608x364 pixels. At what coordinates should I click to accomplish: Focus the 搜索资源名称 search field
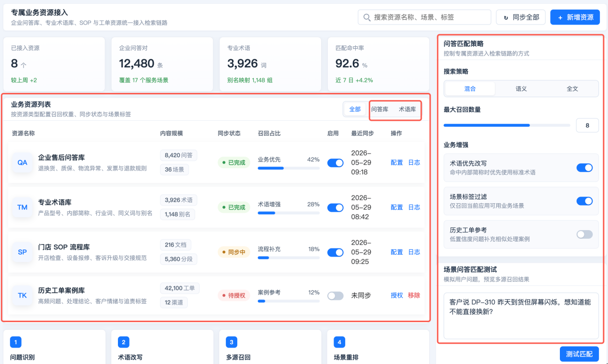coord(424,17)
